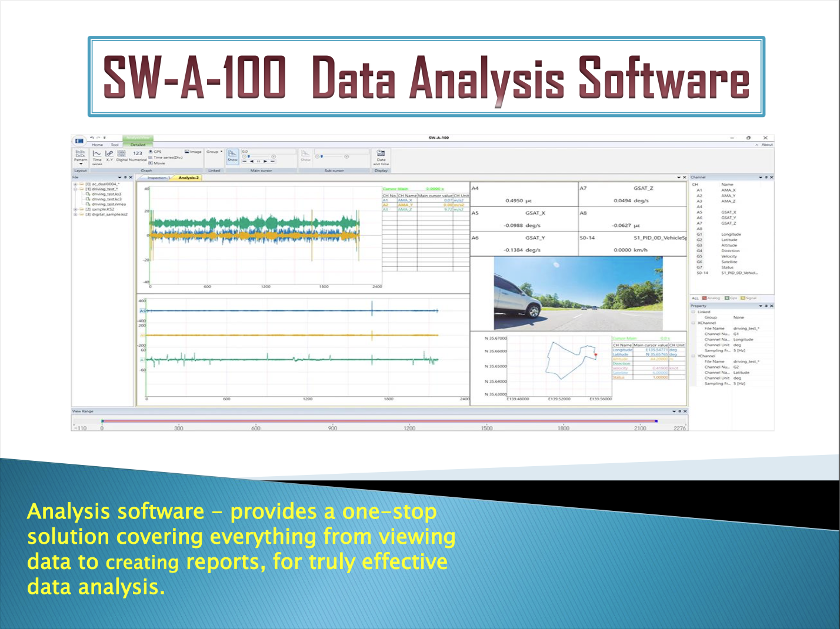
Task: Click the blue end handle of View Range bar
Action: tap(656, 421)
